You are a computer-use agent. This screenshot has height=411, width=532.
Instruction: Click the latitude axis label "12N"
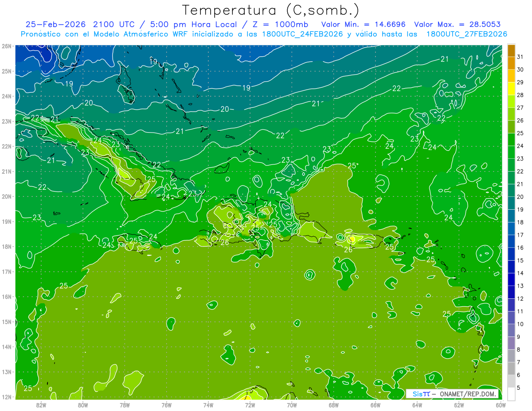coord(6,397)
